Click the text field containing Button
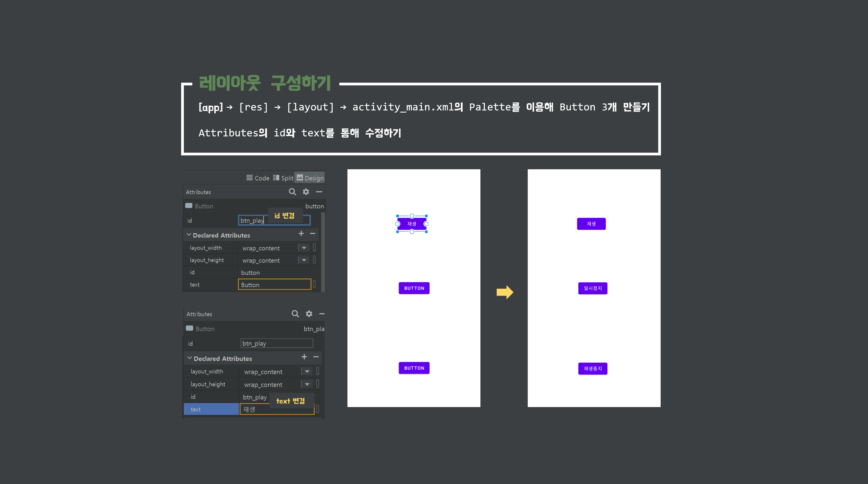 274,284
